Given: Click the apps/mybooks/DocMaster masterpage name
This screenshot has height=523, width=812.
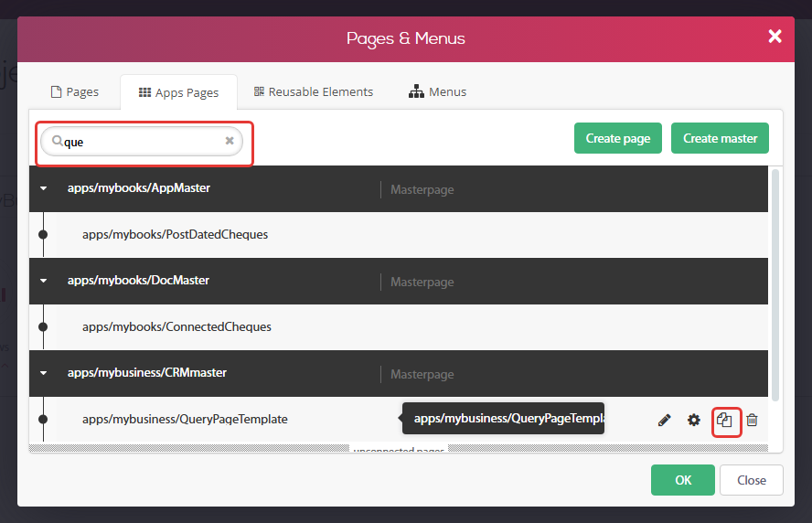Looking at the screenshot, I should (x=138, y=280).
